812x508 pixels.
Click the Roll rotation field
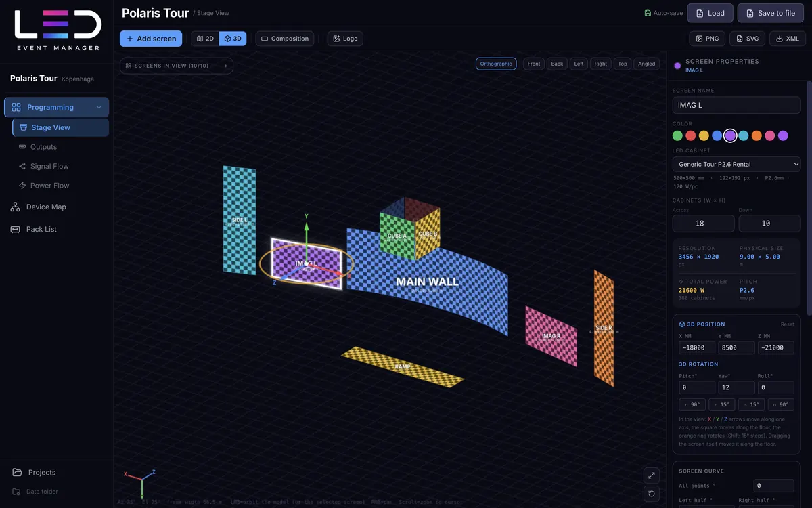[x=776, y=388]
